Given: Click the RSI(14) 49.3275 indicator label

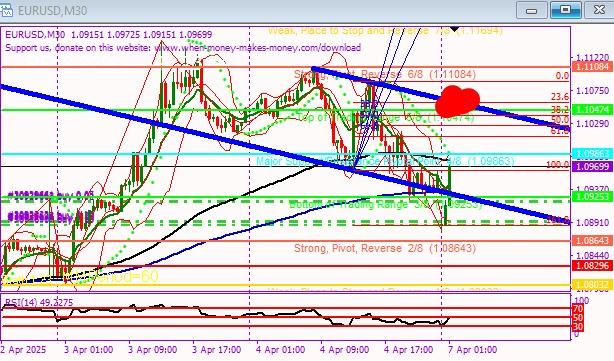Looking at the screenshot, I should click(38, 302).
